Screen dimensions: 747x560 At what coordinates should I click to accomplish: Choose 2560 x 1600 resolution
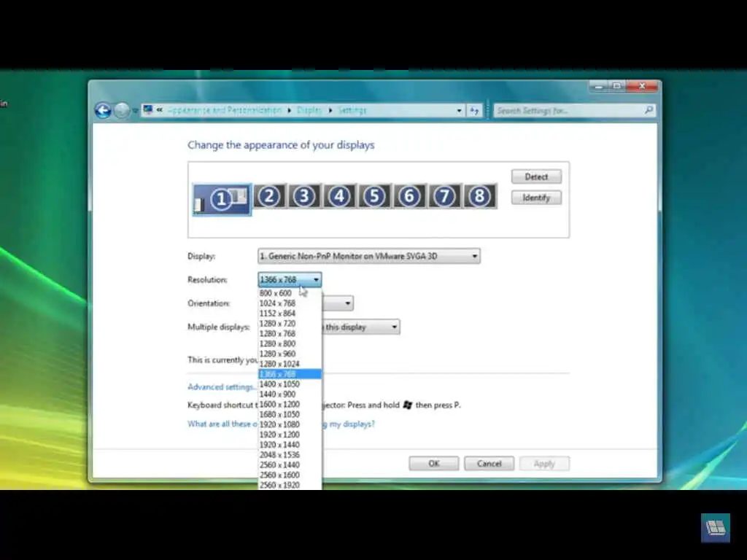click(x=290, y=475)
